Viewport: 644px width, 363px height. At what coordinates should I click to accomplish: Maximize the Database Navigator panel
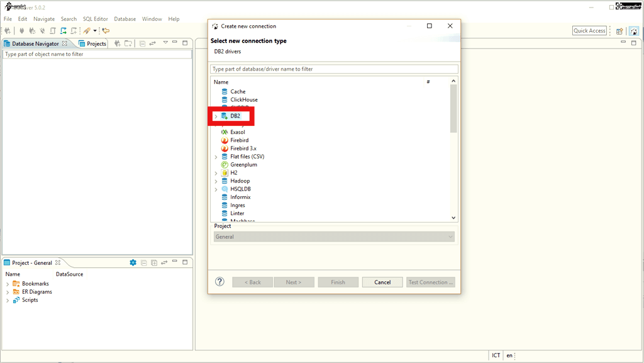coord(185,43)
